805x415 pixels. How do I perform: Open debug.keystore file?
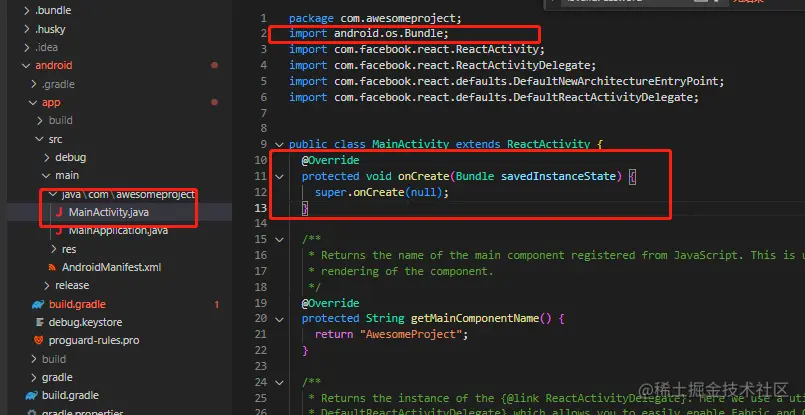pyautogui.click(x=85, y=323)
